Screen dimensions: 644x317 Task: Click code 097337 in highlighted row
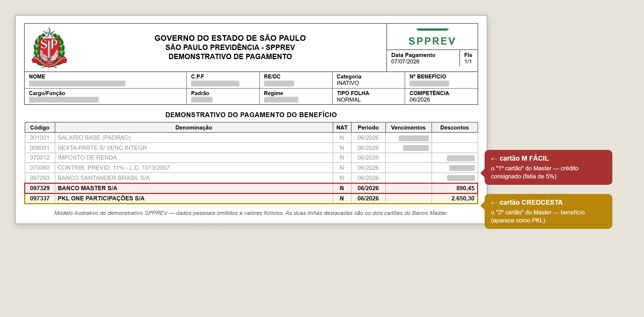pyautogui.click(x=40, y=199)
